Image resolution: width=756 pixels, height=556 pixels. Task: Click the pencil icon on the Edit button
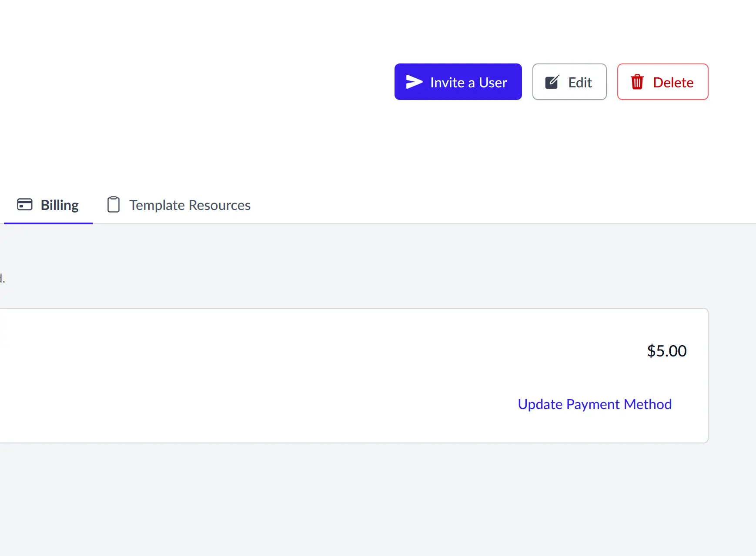coord(552,82)
